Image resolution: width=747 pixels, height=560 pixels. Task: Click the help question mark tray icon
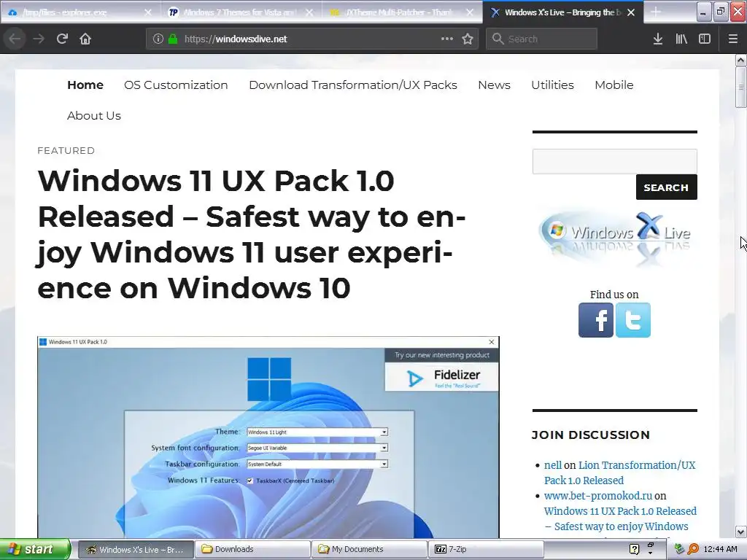pos(634,549)
